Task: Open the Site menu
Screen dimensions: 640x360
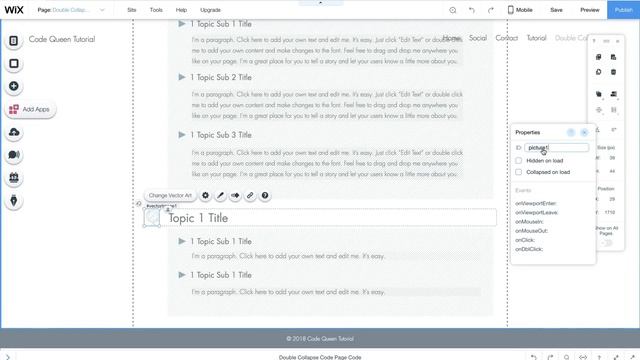Action: click(x=131, y=10)
